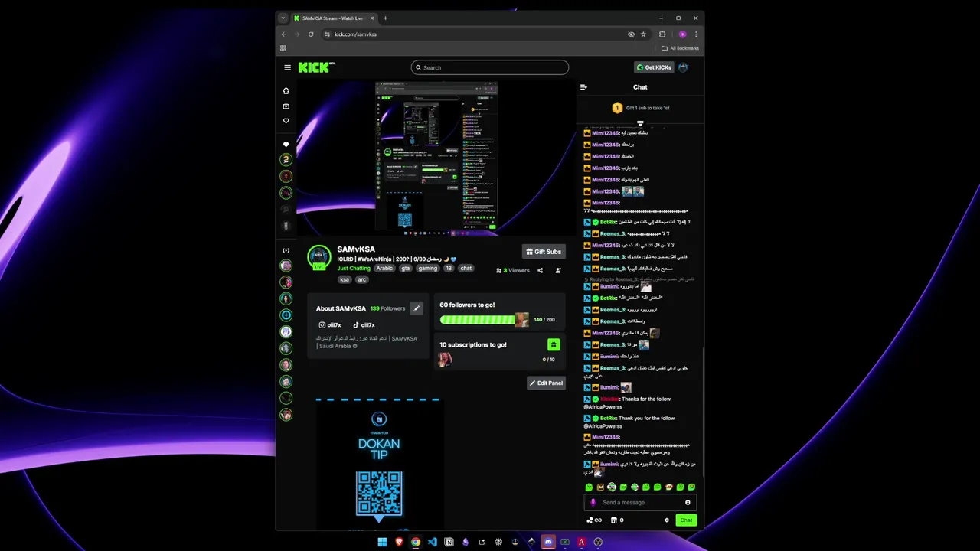Select the chat tag
The width and height of the screenshot is (980, 551).
(x=465, y=269)
